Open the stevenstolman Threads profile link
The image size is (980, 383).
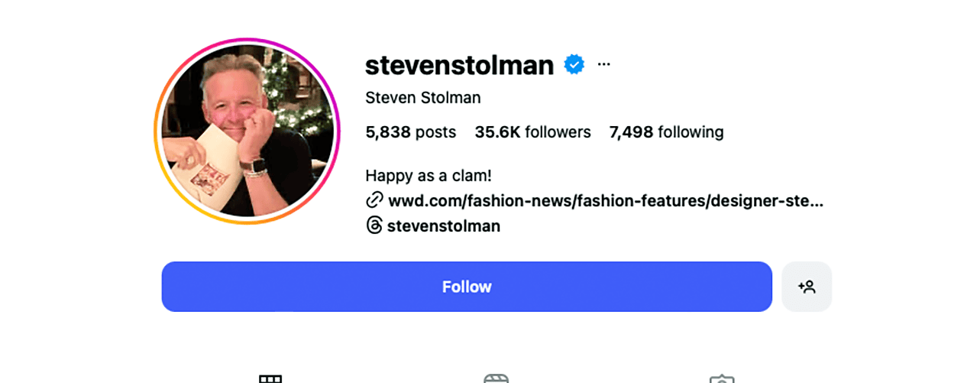click(x=444, y=226)
